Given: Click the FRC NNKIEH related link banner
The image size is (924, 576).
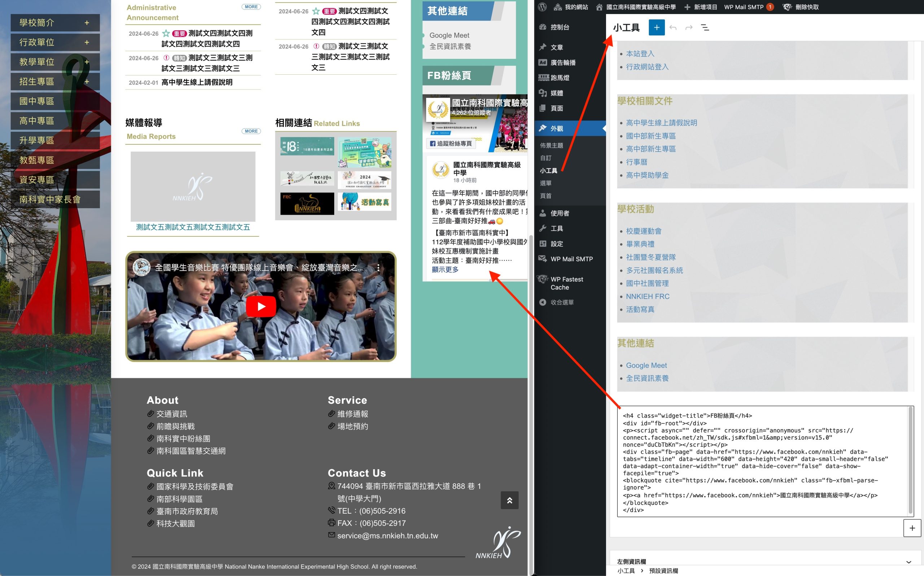Looking at the screenshot, I should [307, 204].
